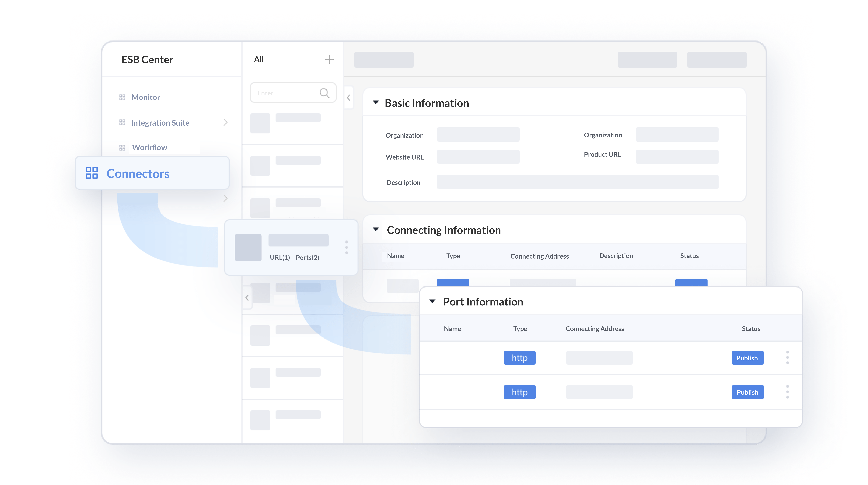Expand the Integration Suite submenu chevron
The image size is (868, 485).
225,122
